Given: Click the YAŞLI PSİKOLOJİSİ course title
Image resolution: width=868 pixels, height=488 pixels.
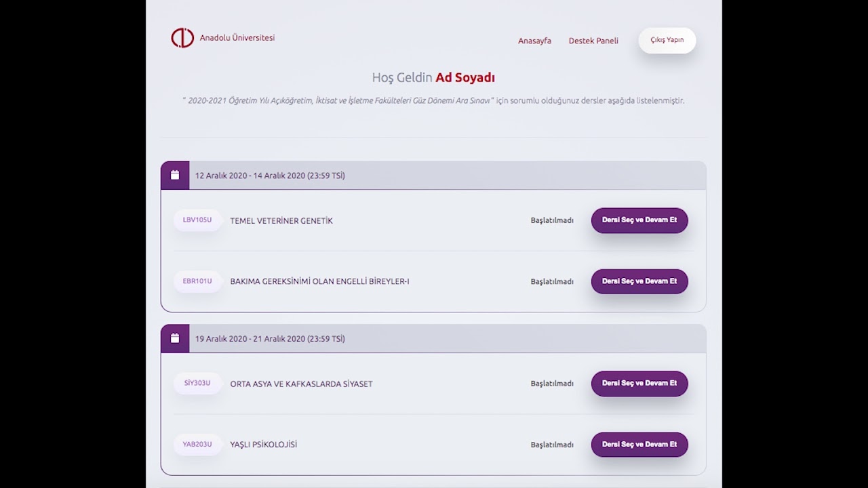Looking at the screenshot, I should (x=264, y=445).
